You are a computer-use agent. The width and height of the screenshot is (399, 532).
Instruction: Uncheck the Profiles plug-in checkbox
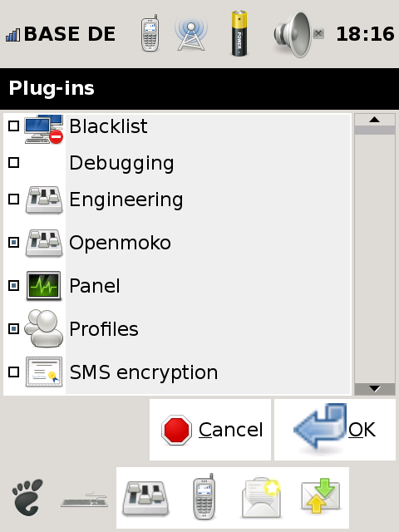[13, 329]
